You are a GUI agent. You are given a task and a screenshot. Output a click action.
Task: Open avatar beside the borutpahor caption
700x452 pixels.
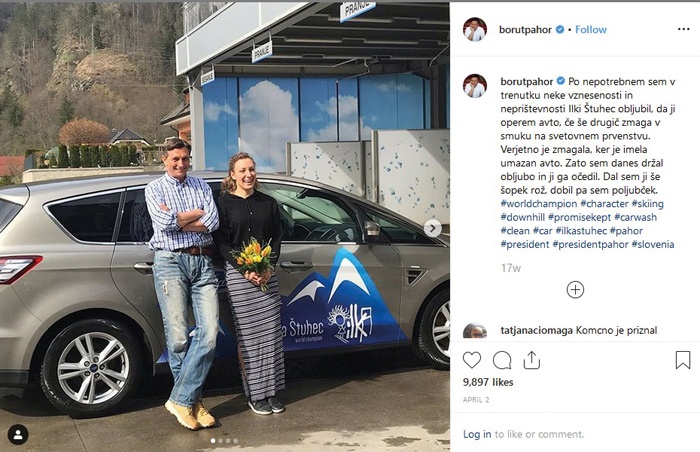475,86
